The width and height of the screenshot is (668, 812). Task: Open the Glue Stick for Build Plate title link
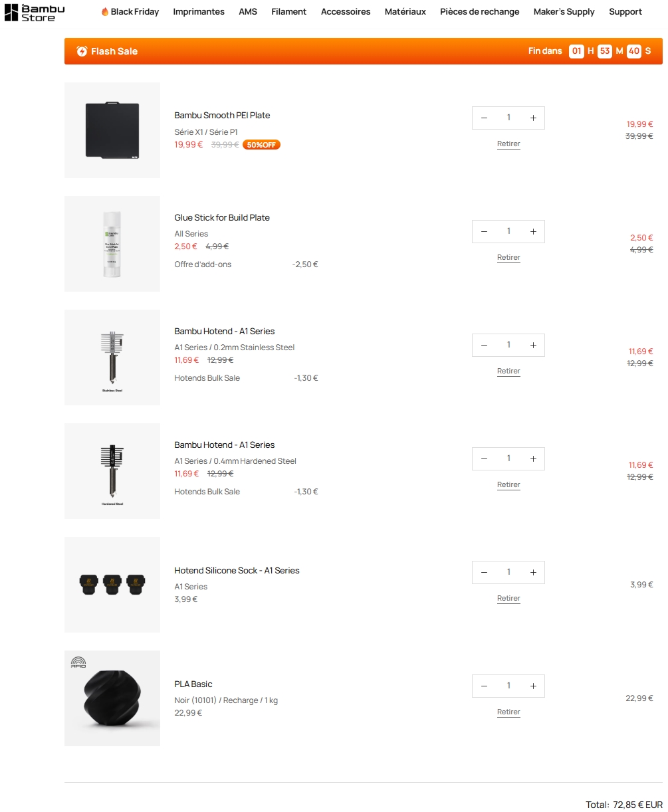click(x=222, y=218)
